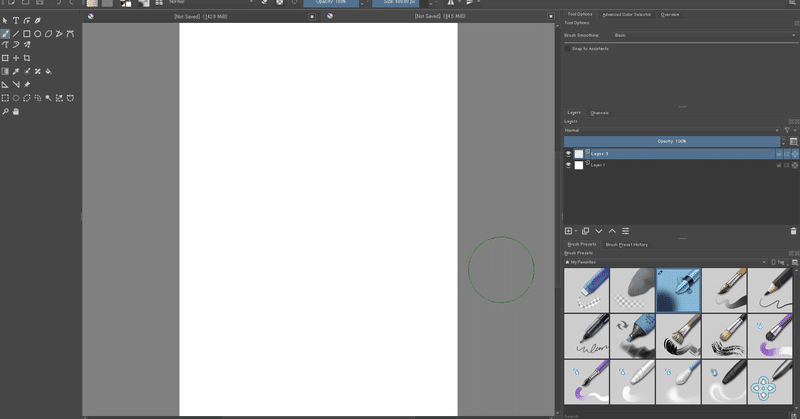The image size is (800, 419).
Task: Open layer properties button
Action: pos(626,231)
